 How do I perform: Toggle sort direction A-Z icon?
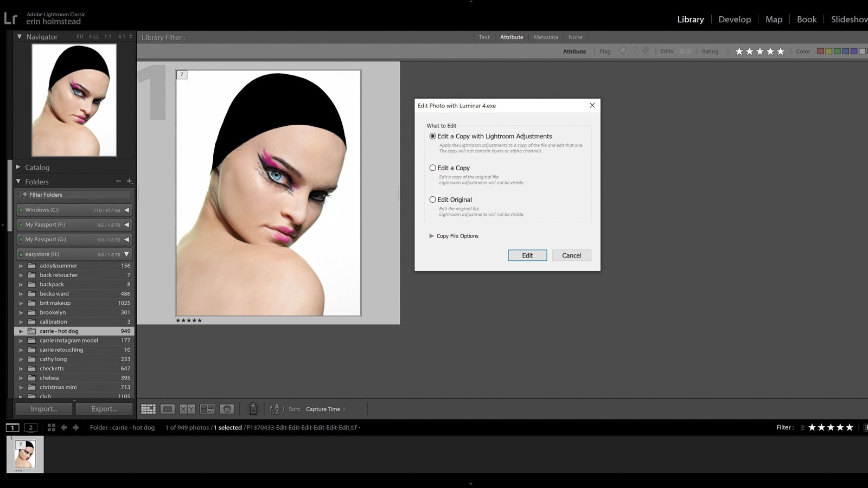(277, 409)
